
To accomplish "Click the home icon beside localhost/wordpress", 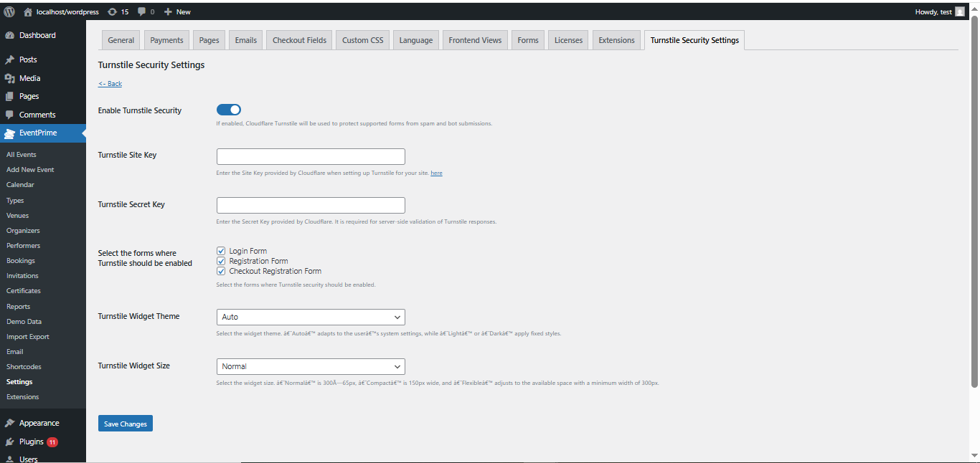I will (28, 11).
